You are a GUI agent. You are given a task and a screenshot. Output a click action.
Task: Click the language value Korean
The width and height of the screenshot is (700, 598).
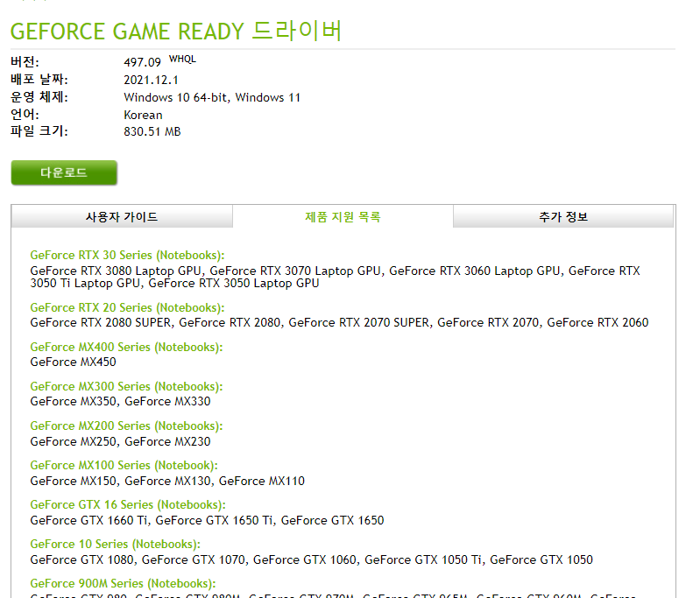click(143, 115)
